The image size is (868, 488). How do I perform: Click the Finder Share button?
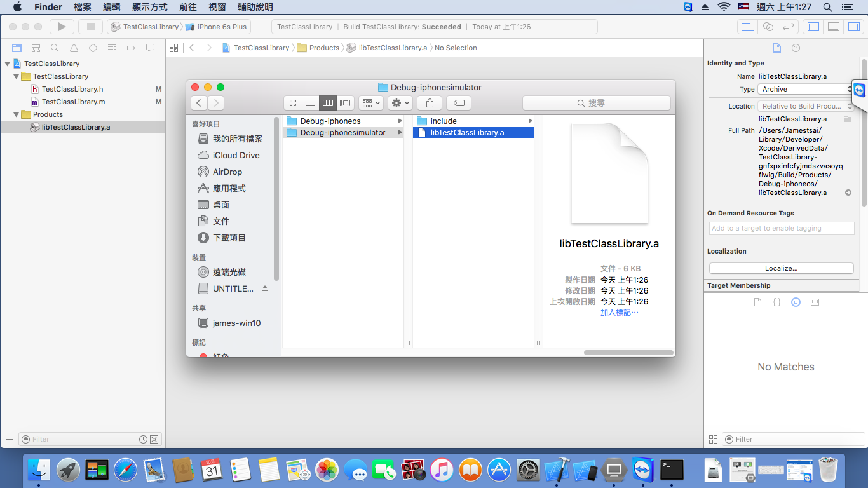[x=430, y=102]
